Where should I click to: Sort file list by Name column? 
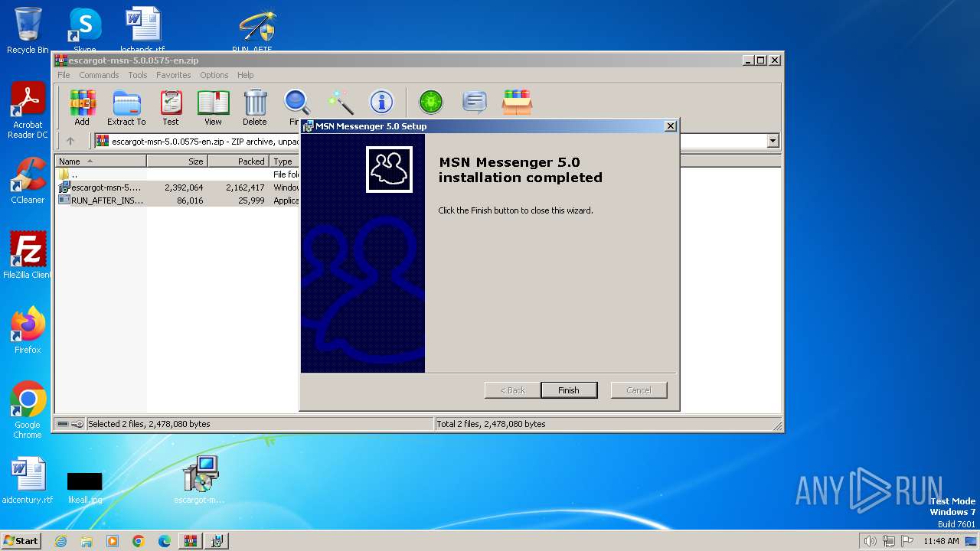[x=101, y=161]
